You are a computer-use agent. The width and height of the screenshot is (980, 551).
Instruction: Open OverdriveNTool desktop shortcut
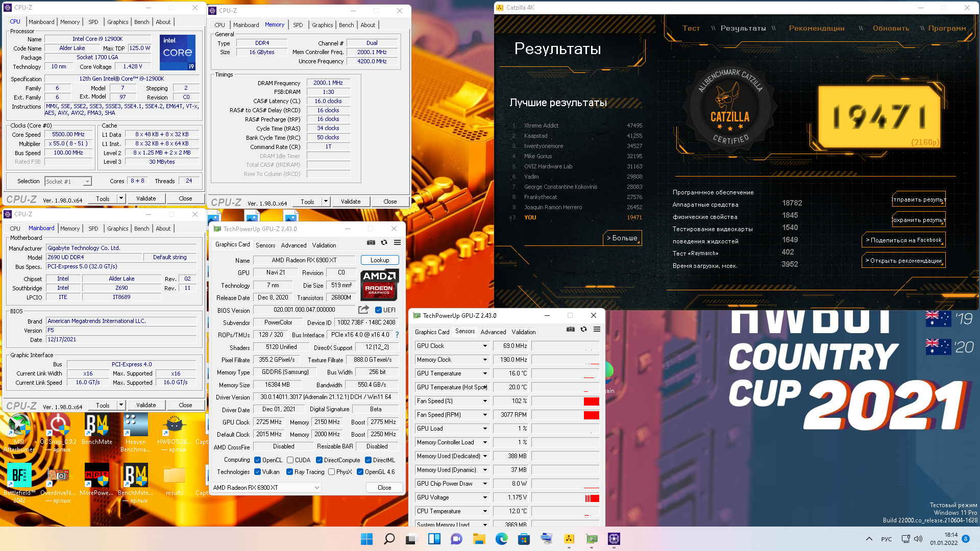(x=58, y=483)
